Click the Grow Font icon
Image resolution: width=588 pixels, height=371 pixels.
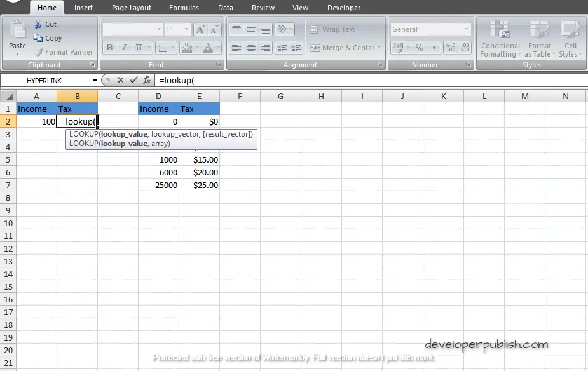pyautogui.click(x=200, y=29)
